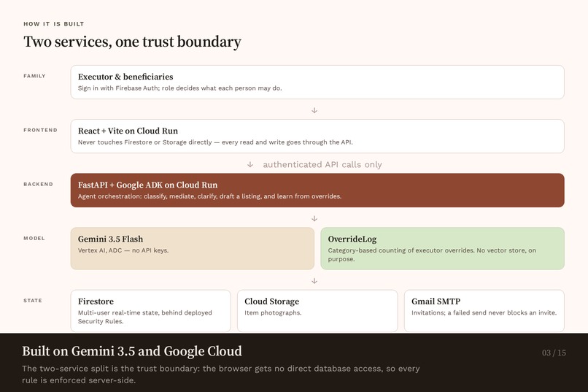Click the '03 / 15' slide counter
Screen dimensions: 588x392
pyautogui.click(x=554, y=353)
